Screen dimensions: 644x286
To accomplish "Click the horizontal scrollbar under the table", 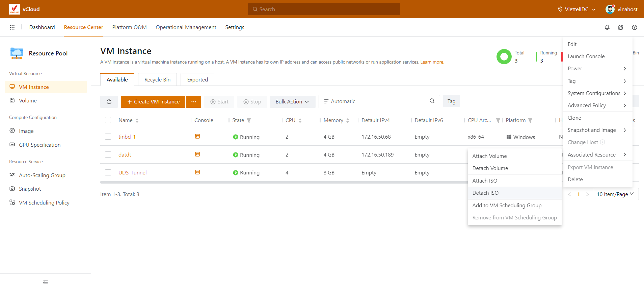I will [x=284, y=183].
